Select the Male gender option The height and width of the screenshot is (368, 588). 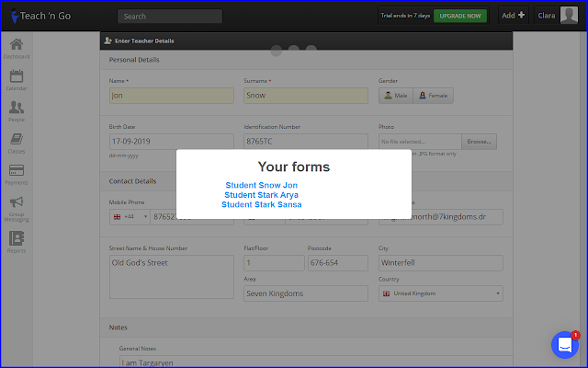[396, 95]
